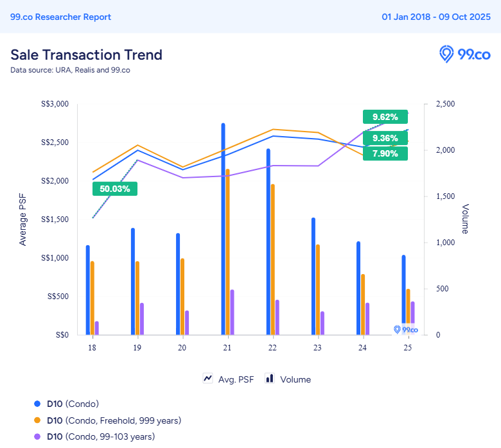
Task: Click the 50.03% growth label
Action: pos(114,189)
